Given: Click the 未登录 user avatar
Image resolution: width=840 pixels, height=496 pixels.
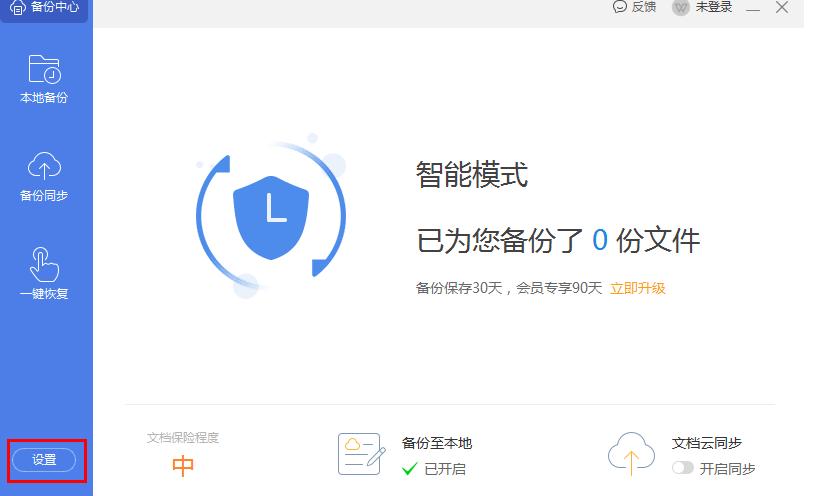Looking at the screenshot, I should [x=681, y=8].
